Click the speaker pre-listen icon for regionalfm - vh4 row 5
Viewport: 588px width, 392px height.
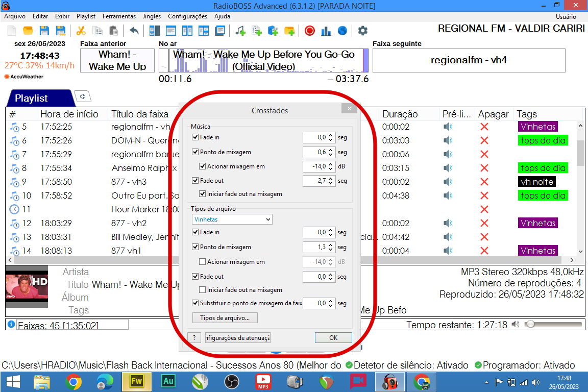click(448, 127)
